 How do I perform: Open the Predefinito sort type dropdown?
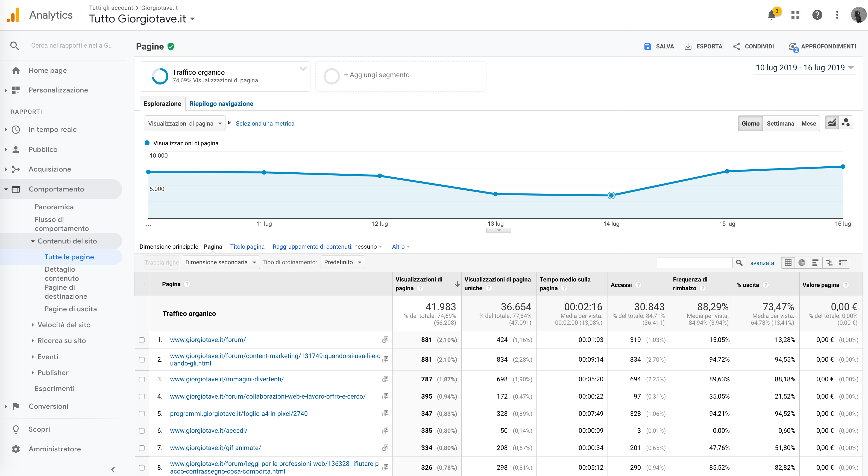(343, 262)
